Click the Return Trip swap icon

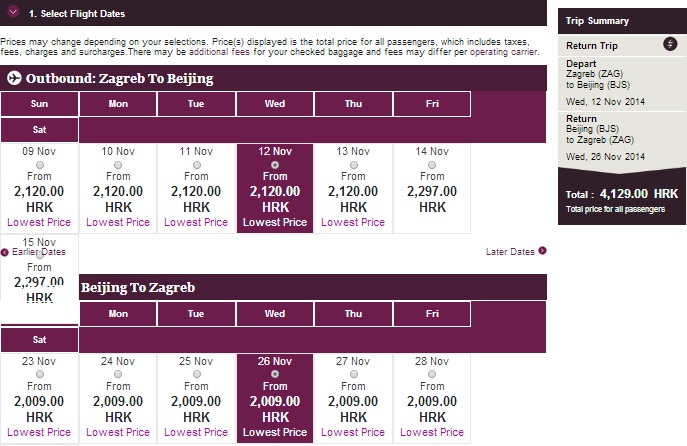point(670,44)
